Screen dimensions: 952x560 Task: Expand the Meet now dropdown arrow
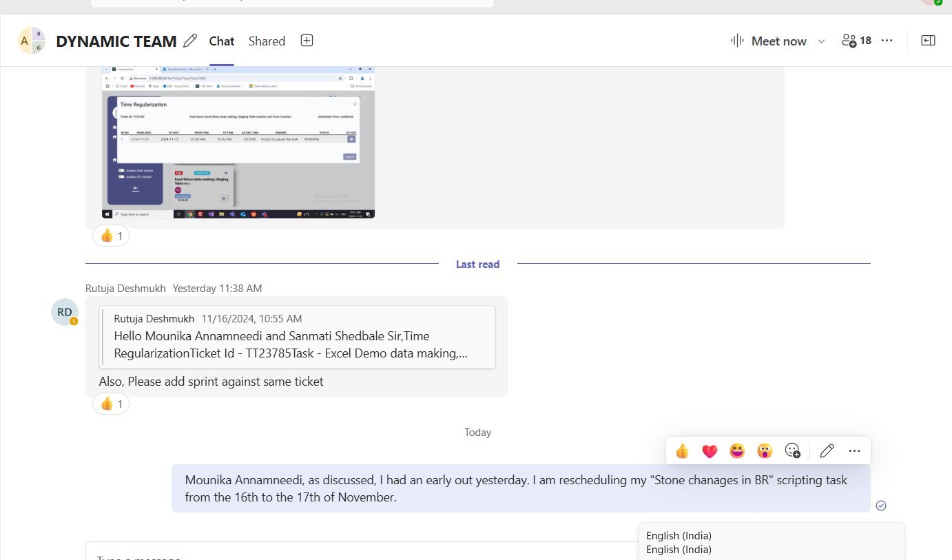tap(821, 41)
